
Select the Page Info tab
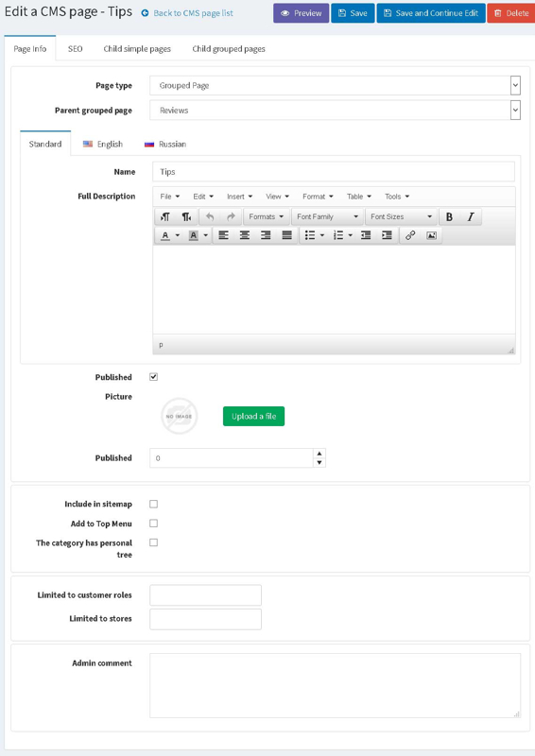click(30, 49)
